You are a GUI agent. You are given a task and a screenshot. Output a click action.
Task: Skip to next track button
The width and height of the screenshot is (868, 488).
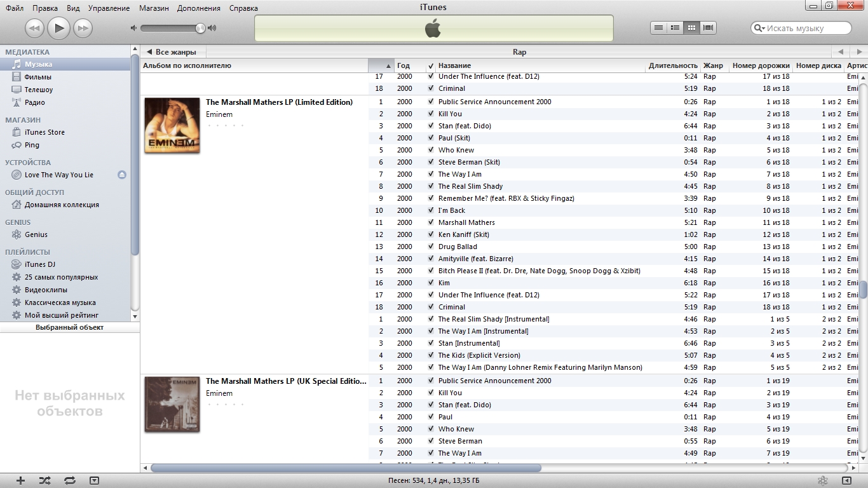[83, 27]
